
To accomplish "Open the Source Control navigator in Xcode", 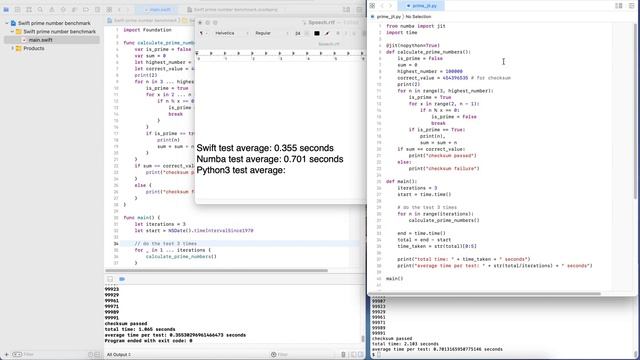I will (18, 9).
